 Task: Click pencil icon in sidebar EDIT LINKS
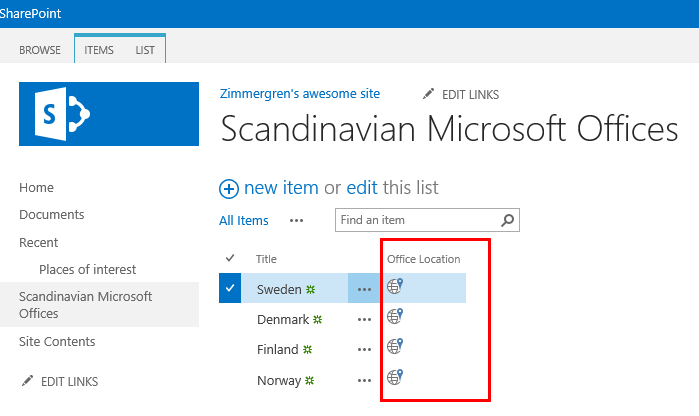point(27,381)
